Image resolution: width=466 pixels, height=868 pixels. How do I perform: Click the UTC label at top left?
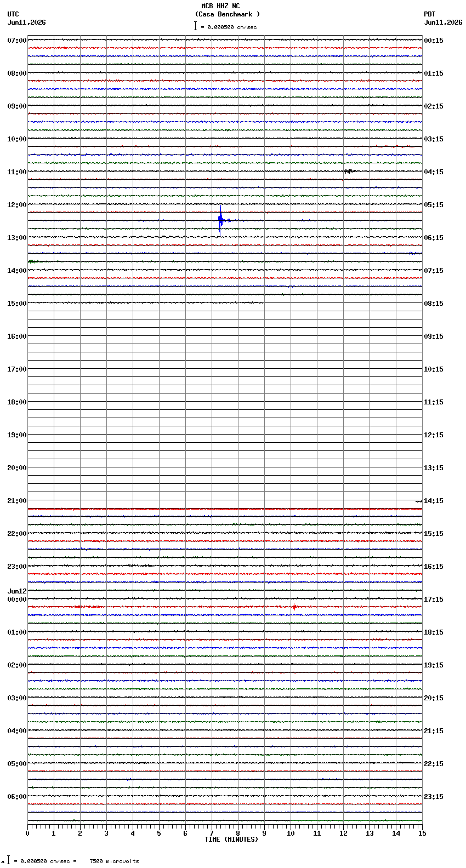pos(13,14)
